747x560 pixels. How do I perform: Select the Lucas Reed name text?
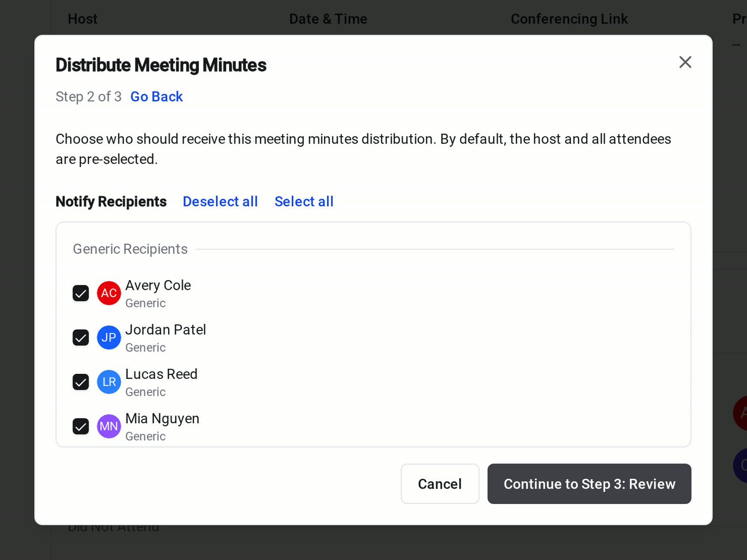pos(162,374)
